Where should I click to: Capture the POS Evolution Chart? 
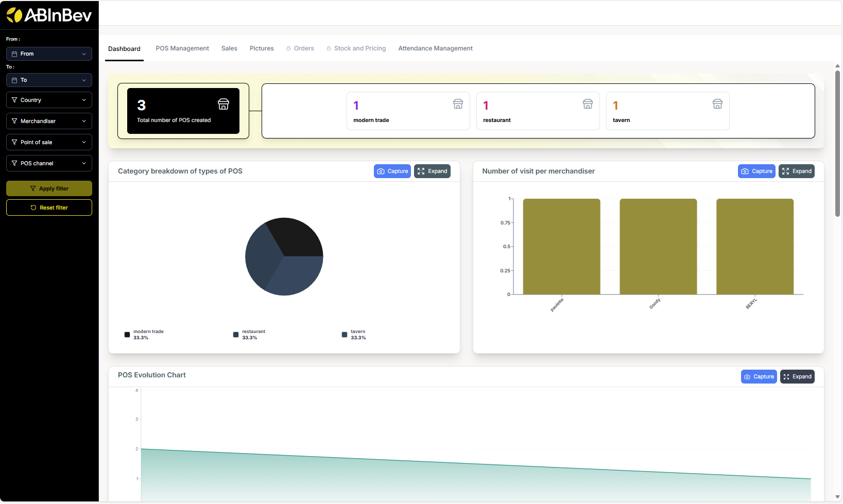(x=759, y=377)
